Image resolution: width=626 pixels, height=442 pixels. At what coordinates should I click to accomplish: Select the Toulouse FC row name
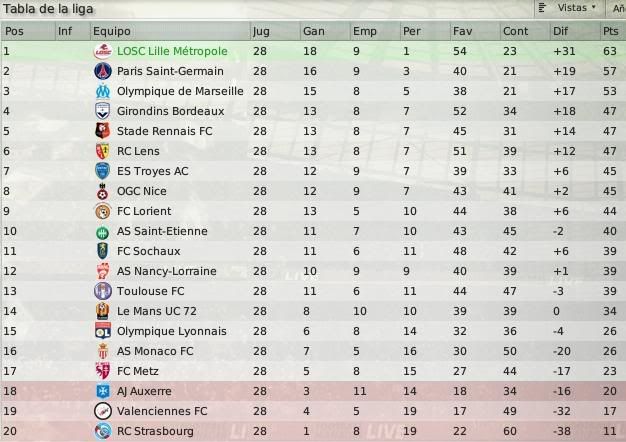(x=151, y=291)
